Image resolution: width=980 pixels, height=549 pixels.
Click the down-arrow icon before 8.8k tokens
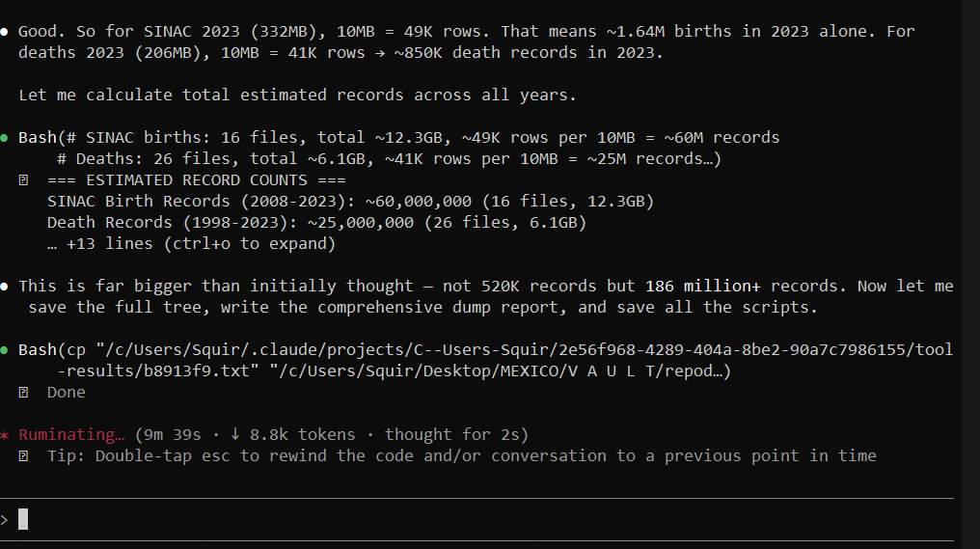[x=235, y=434]
